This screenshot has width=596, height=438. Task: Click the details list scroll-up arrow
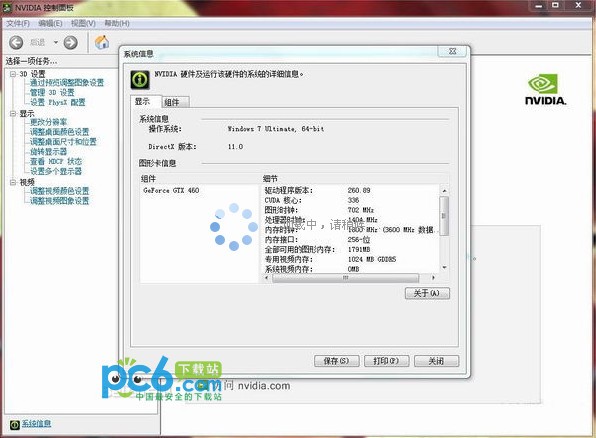coord(444,190)
